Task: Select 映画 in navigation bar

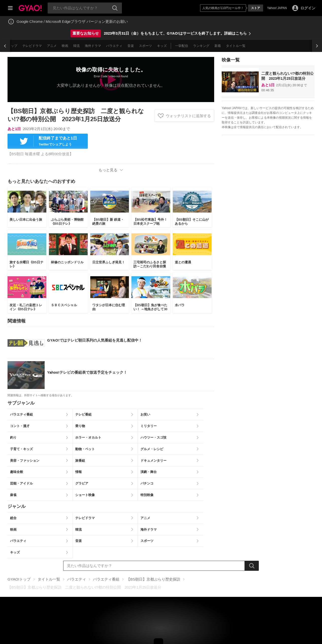Action: [65, 46]
